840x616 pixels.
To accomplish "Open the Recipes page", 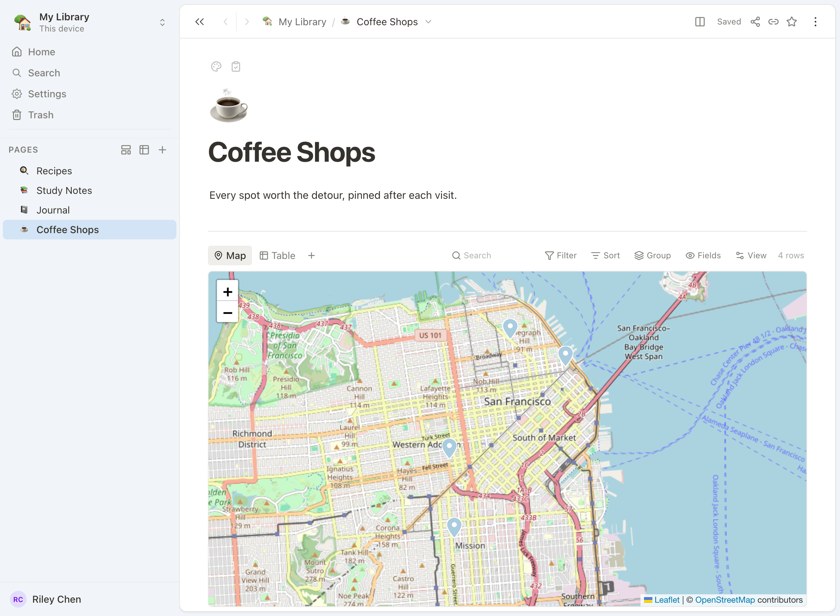I will tap(90, 171).
